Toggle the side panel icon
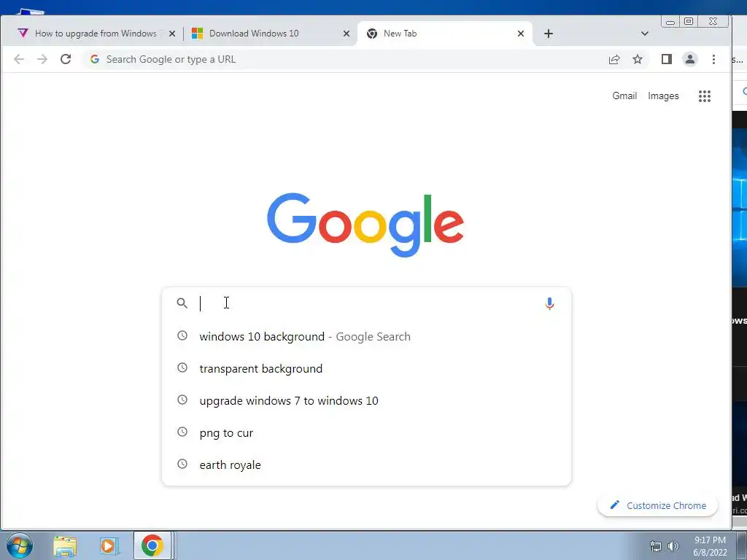 (667, 59)
